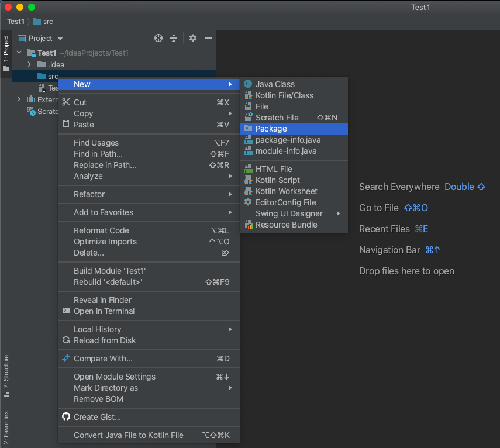This screenshot has width=500, height=448.
Task: Expand the Swing UI Designer submenu arrow
Action: [x=339, y=213]
